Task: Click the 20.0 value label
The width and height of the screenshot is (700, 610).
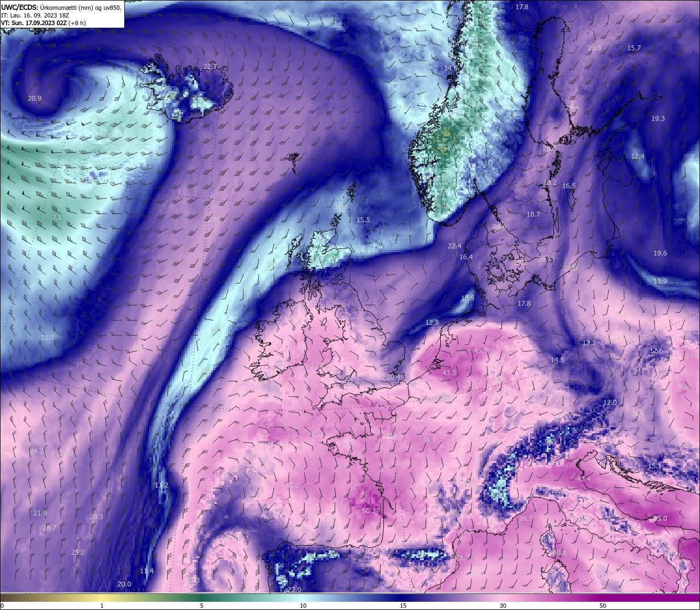Action: pos(124,584)
